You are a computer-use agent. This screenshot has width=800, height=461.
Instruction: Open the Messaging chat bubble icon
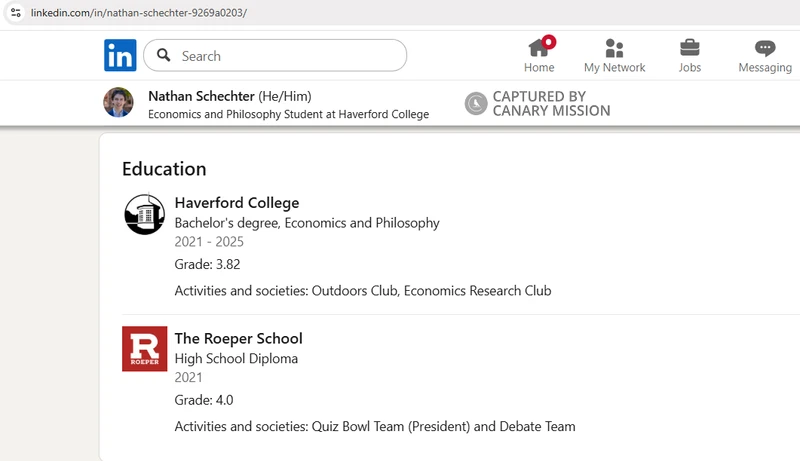[x=765, y=48]
